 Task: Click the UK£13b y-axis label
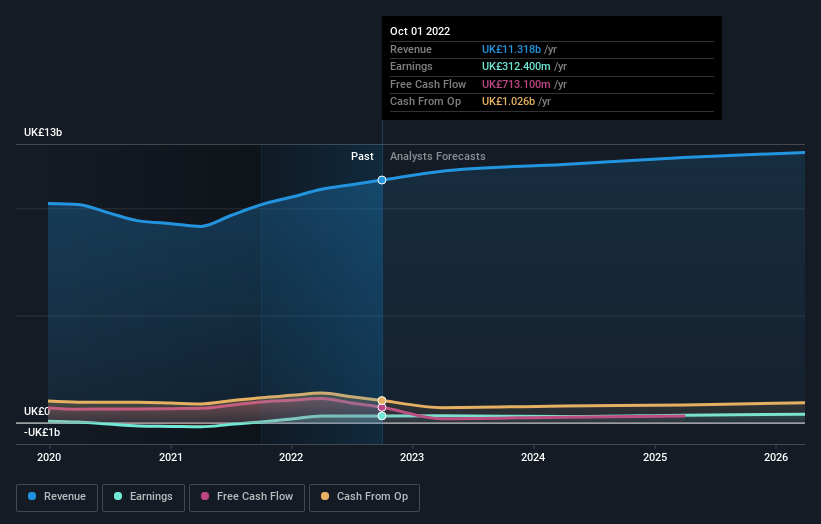pos(43,132)
